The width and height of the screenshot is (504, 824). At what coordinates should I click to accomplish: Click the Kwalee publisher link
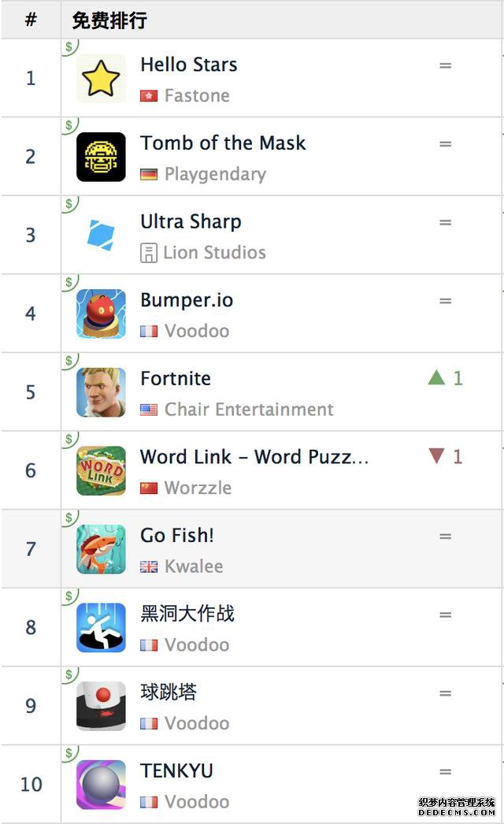[194, 566]
